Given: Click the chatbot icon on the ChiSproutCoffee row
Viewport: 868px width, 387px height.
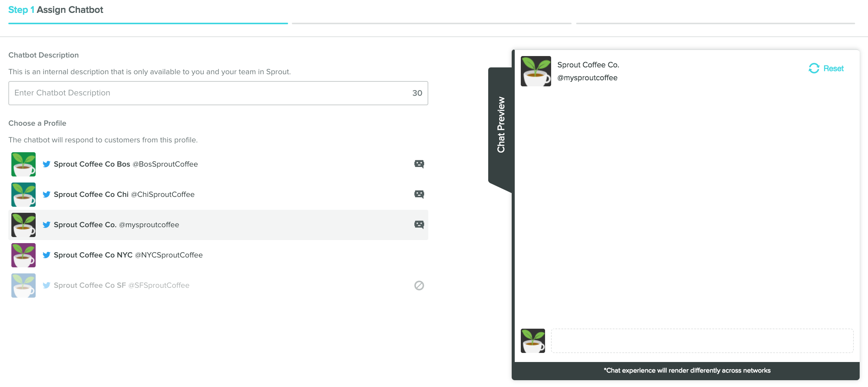Looking at the screenshot, I should [x=419, y=194].
